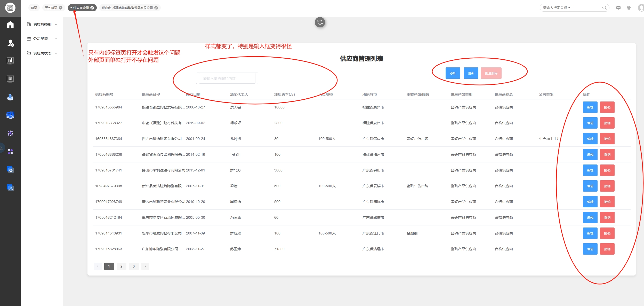The width and height of the screenshot is (644, 306).
Task: Open the chat message icon in header
Action: [618, 8]
